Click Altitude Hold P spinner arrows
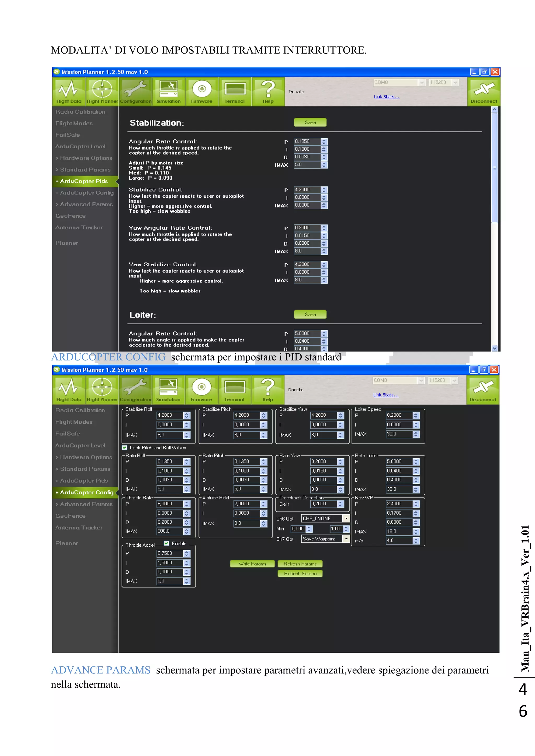The image size is (535, 756). (x=264, y=504)
